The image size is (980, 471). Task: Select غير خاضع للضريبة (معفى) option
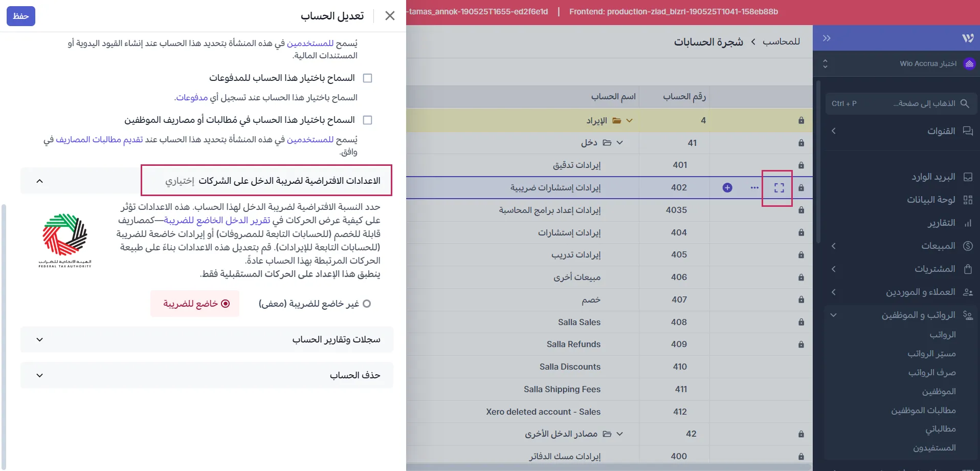pyautogui.click(x=367, y=303)
